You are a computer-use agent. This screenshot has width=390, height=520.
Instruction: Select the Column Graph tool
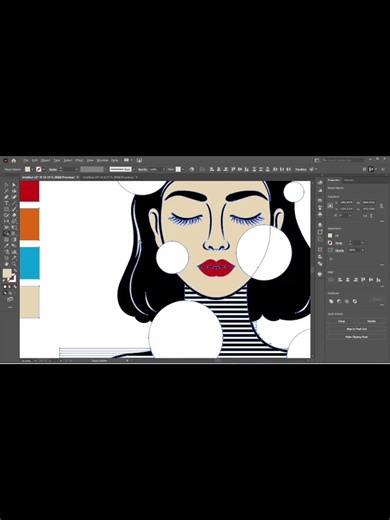click(14, 252)
